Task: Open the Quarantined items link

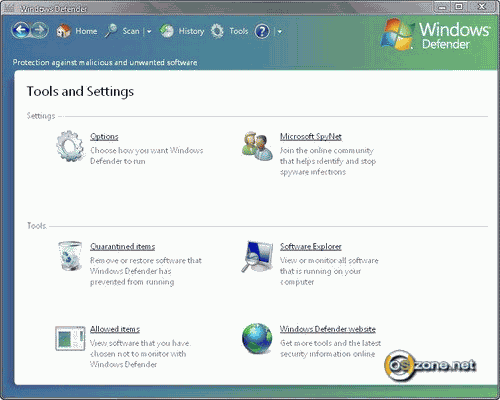Action: point(123,247)
